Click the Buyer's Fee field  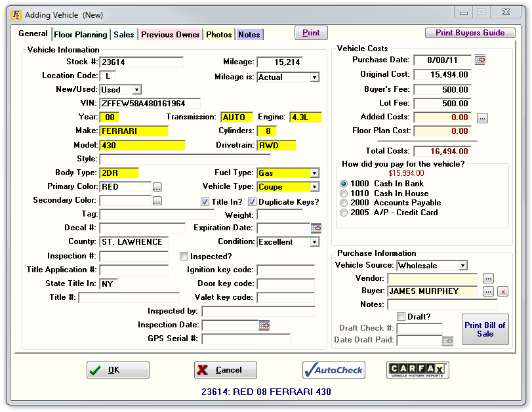coord(442,90)
